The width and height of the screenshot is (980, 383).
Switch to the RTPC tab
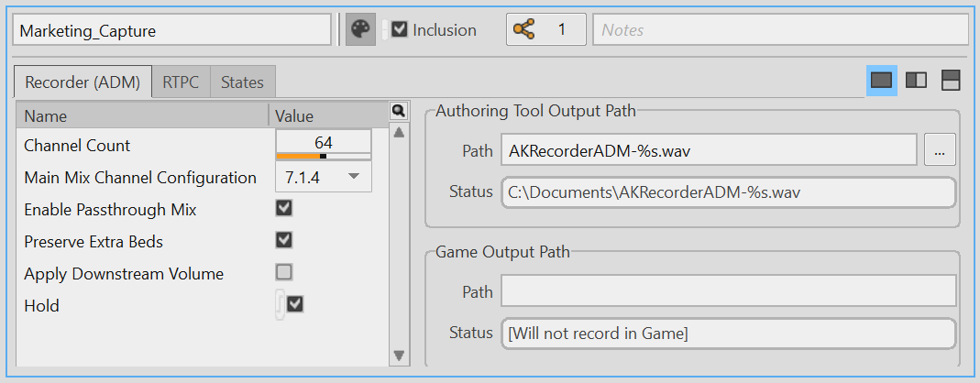(x=181, y=82)
